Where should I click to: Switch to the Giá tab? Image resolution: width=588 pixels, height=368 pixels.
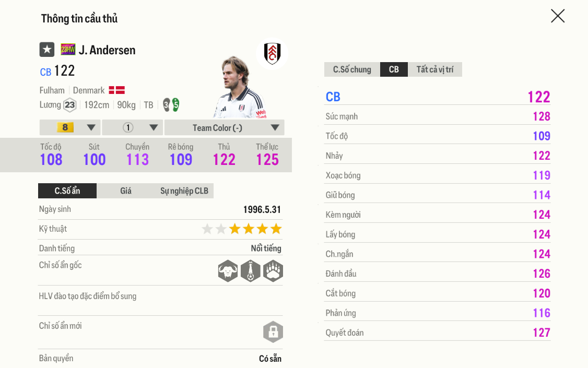pyautogui.click(x=126, y=191)
